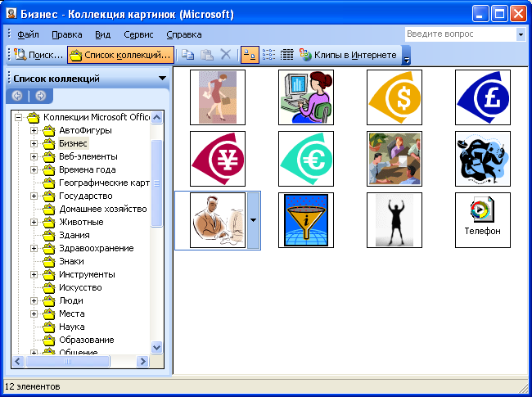
Task: Select the blue multitasking figure clip
Action: tap(483, 159)
